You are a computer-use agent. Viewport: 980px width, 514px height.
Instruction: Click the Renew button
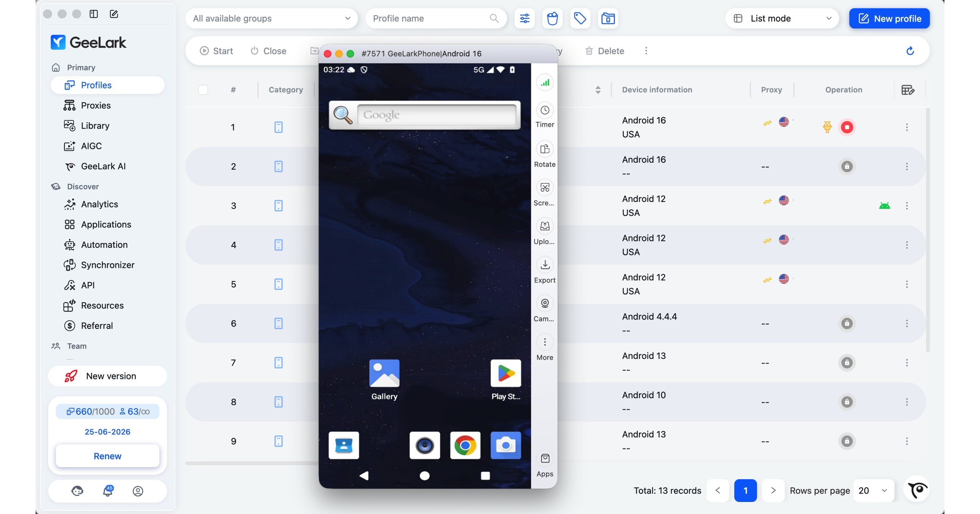[107, 456]
